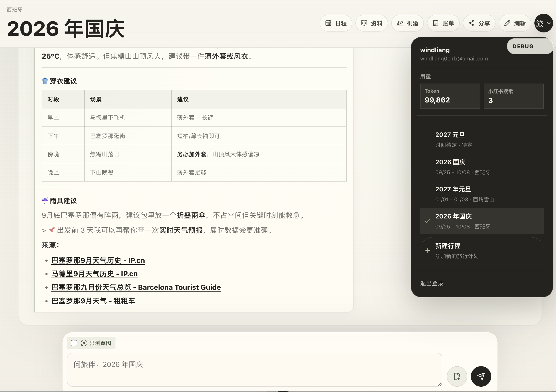The width and height of the screenshot is (556, 392).
Task: Click the Token usage card showing 99,862
Action: 450,96
